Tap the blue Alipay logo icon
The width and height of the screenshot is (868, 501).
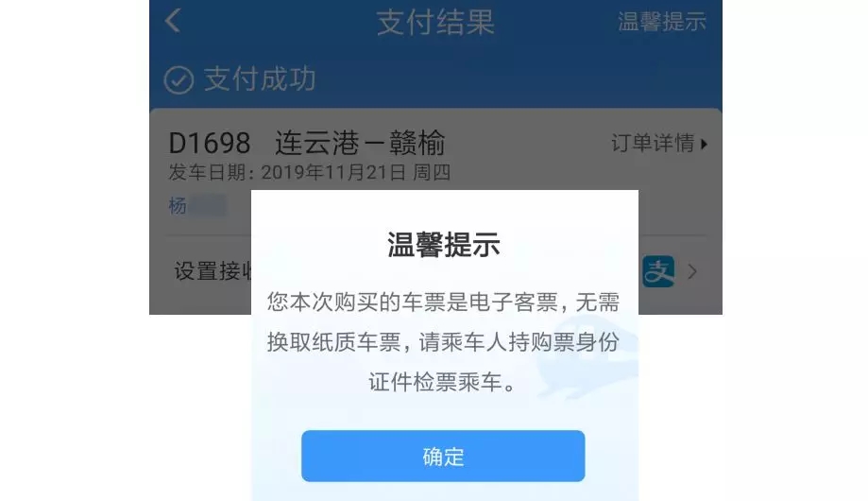[x=658, y=271]
